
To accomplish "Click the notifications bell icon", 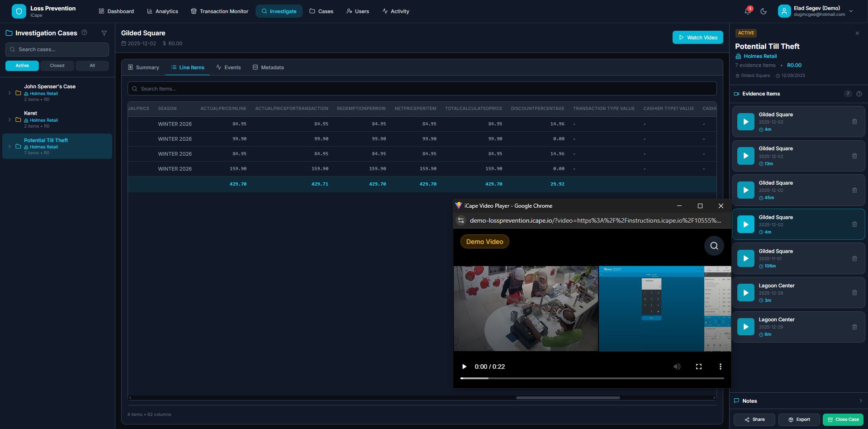I will point(747,11).
